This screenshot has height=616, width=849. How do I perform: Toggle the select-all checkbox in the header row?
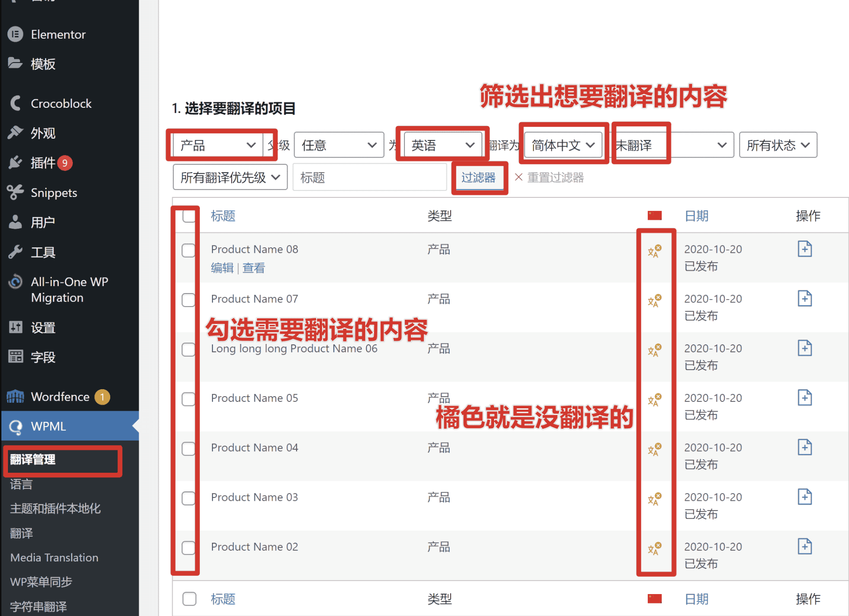click(x=189, y=216)
